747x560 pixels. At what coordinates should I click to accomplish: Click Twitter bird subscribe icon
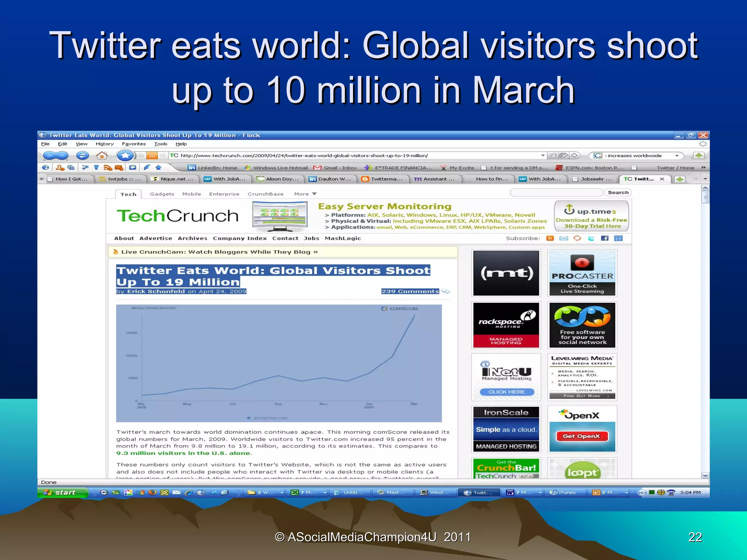(591, 238)
